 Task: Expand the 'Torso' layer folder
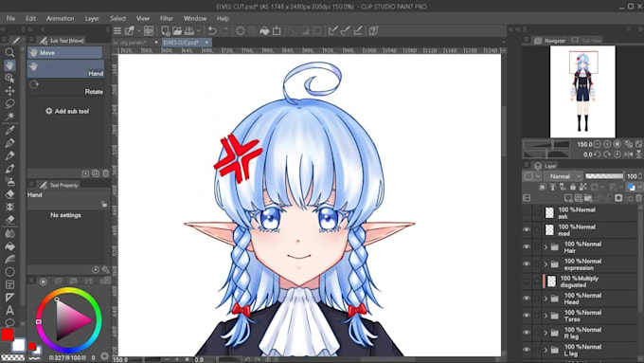click(x=546, y=316)
